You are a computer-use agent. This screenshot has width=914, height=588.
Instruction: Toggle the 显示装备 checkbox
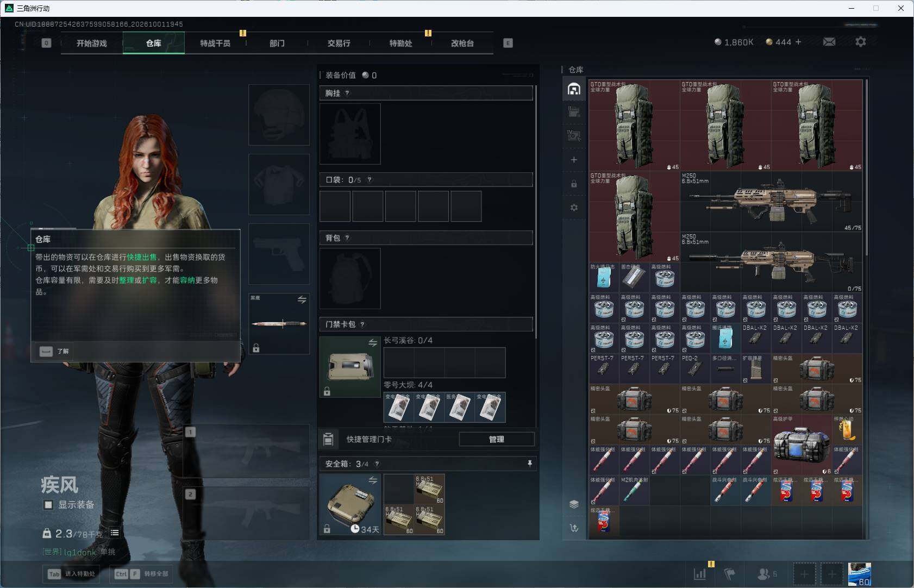point(48,505)
